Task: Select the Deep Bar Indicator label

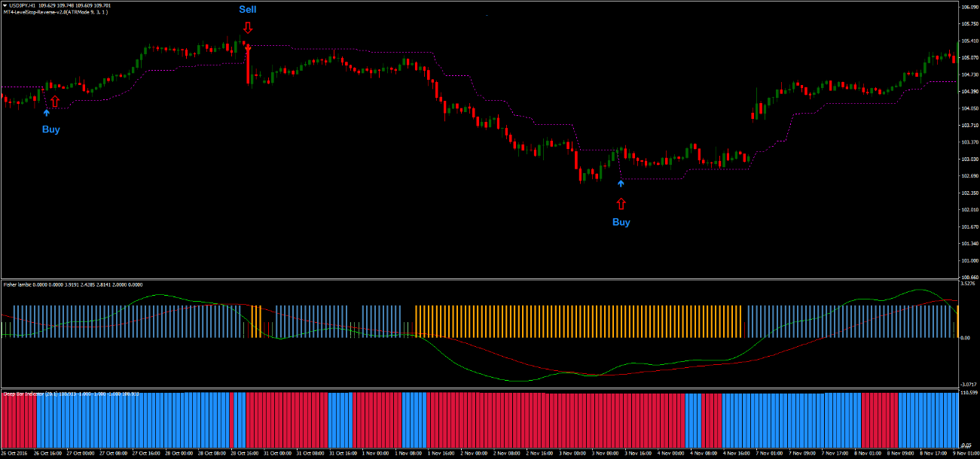Action: 23,393
